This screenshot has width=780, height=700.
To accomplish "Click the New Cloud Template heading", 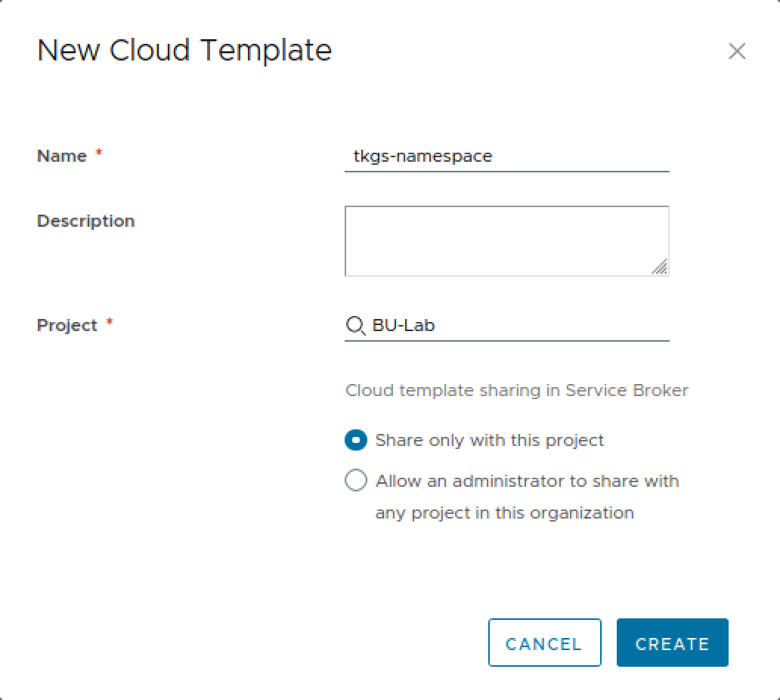I will point(184,50).
